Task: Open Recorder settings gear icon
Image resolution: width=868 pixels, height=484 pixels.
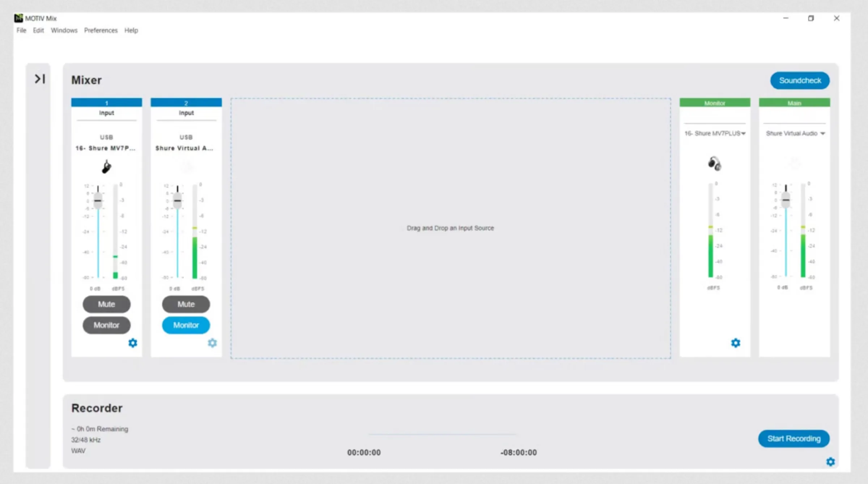Action: pyautogui.click(x=830, y=462)
